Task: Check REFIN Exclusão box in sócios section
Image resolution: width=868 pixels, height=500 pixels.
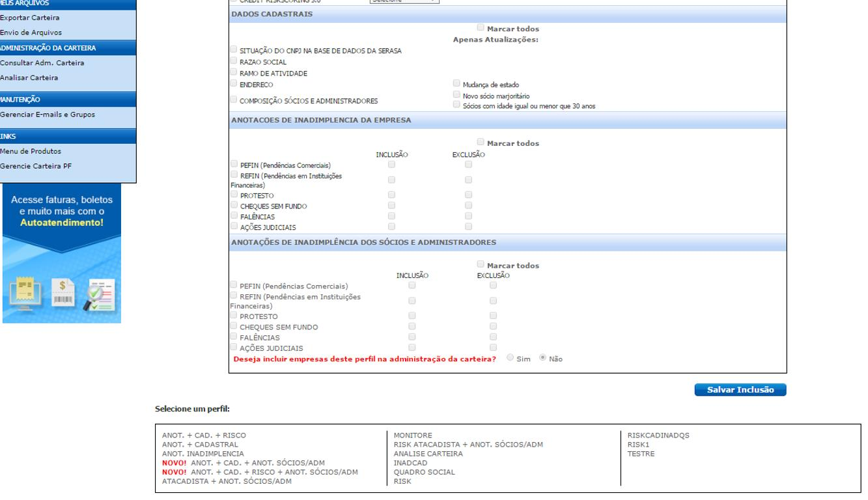Action: [x=493, y=301]
